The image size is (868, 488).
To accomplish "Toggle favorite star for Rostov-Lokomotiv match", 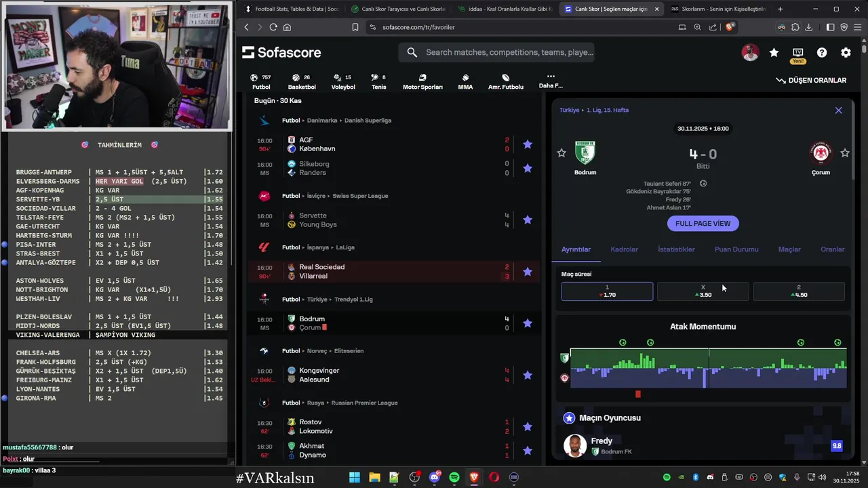I will 528,426.
